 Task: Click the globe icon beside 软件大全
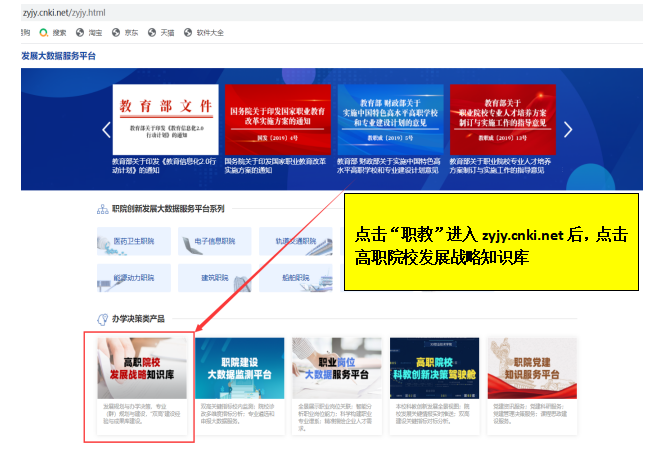pos(188,32)
